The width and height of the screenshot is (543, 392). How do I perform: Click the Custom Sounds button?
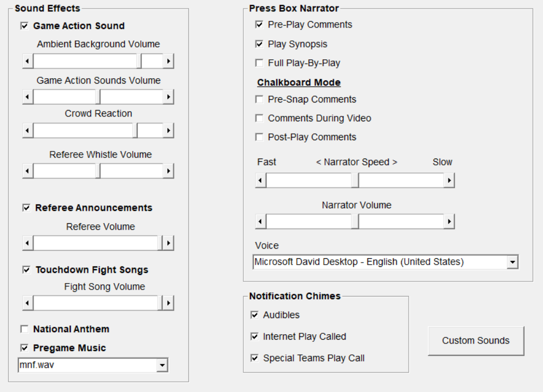476,341
